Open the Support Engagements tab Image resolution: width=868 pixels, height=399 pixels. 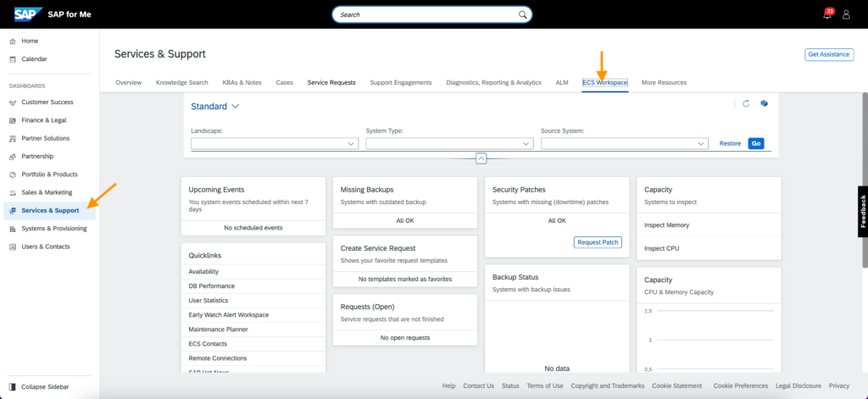coord(401,82)
